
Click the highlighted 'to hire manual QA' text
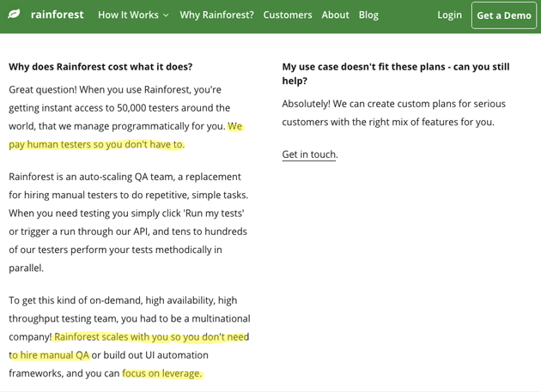tap(49, 355)
